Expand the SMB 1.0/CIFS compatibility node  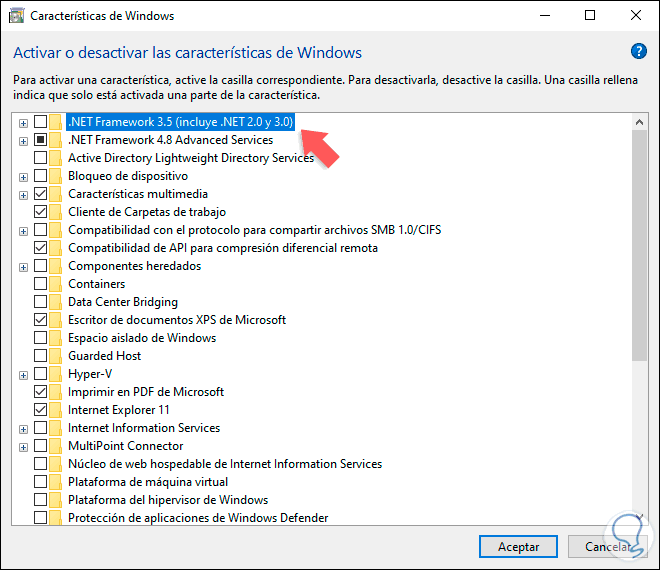coord(24,231)
